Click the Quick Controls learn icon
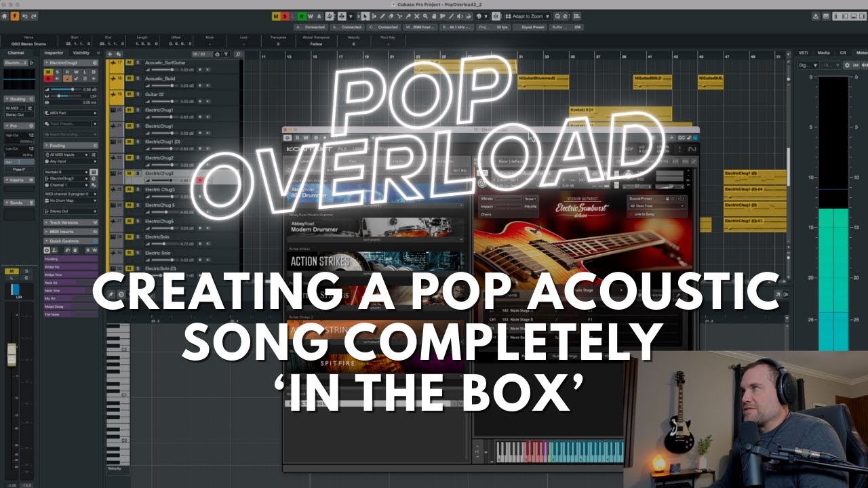Screen dimensions: 868x488 tap(54, 250)
